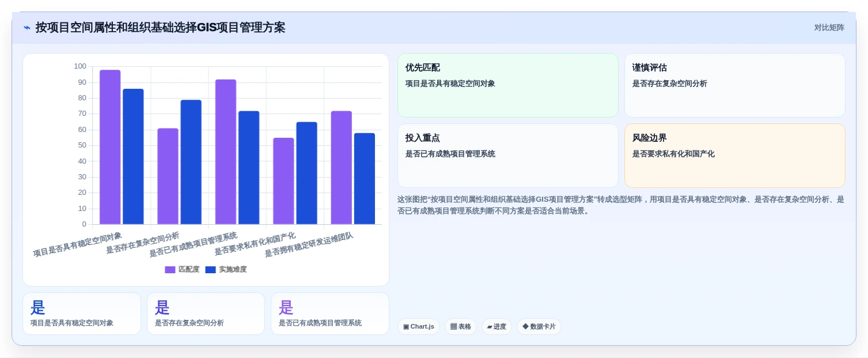Click 是否要求私有化和国产化 text in 风险边界 card
Screen dimensions: 868x358
tap(673, 154)
